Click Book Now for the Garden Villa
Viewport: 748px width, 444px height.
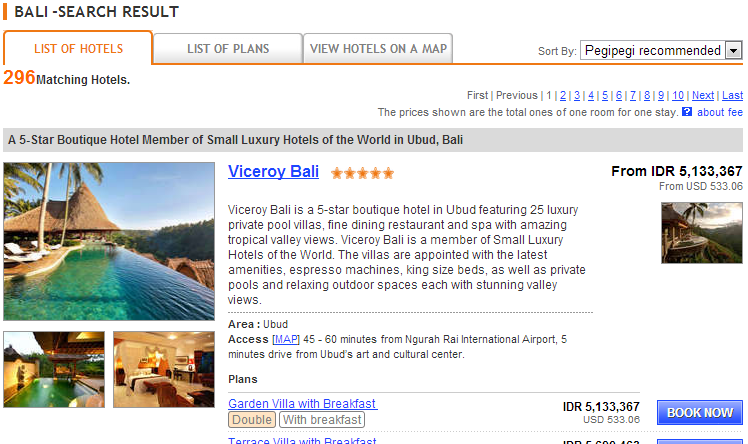pos(700,413)
